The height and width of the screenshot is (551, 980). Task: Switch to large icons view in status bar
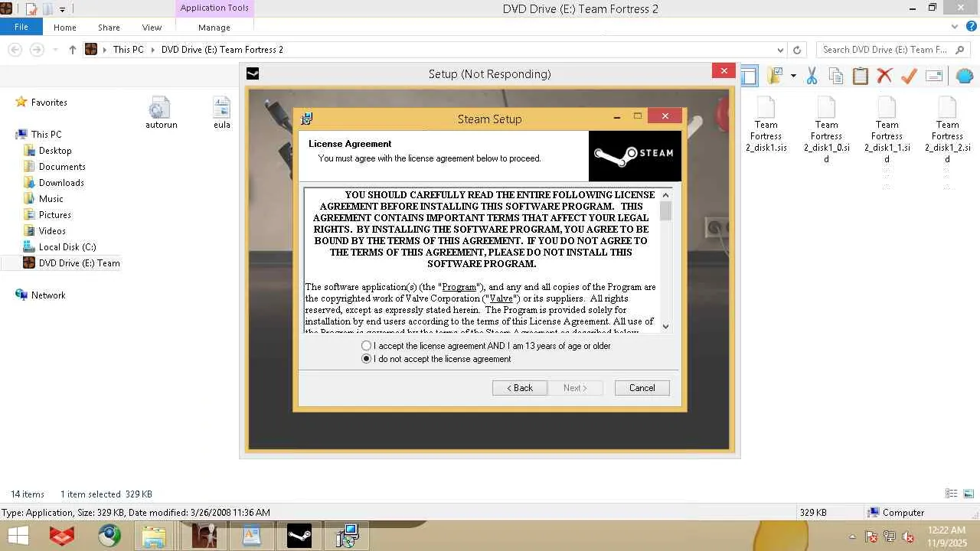[969, 494]
